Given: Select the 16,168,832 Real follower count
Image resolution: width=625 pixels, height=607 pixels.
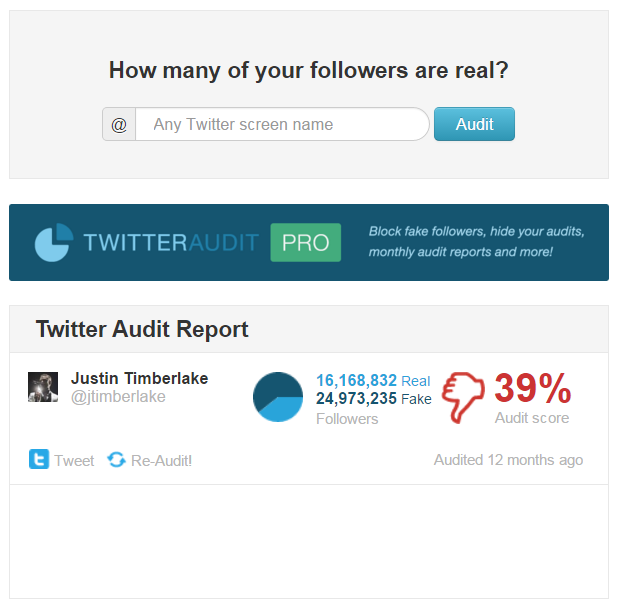Looking at the screenshot, I should point(373,381).
